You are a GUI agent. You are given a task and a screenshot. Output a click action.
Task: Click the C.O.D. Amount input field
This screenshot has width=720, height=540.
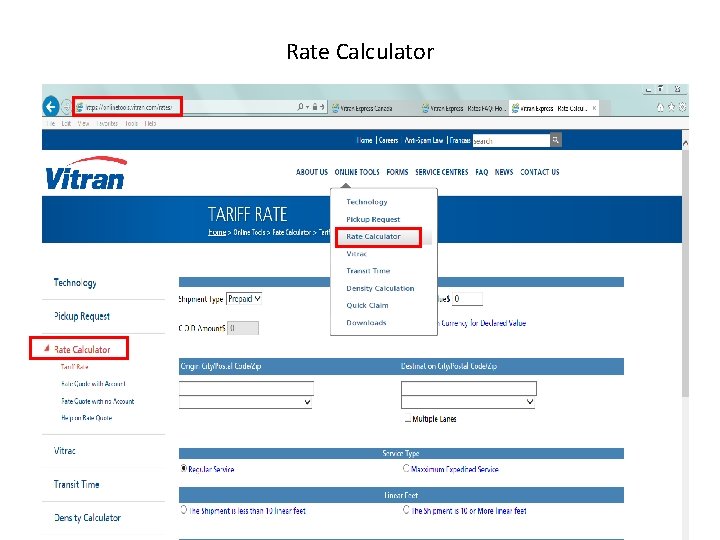tap(243, 328)
